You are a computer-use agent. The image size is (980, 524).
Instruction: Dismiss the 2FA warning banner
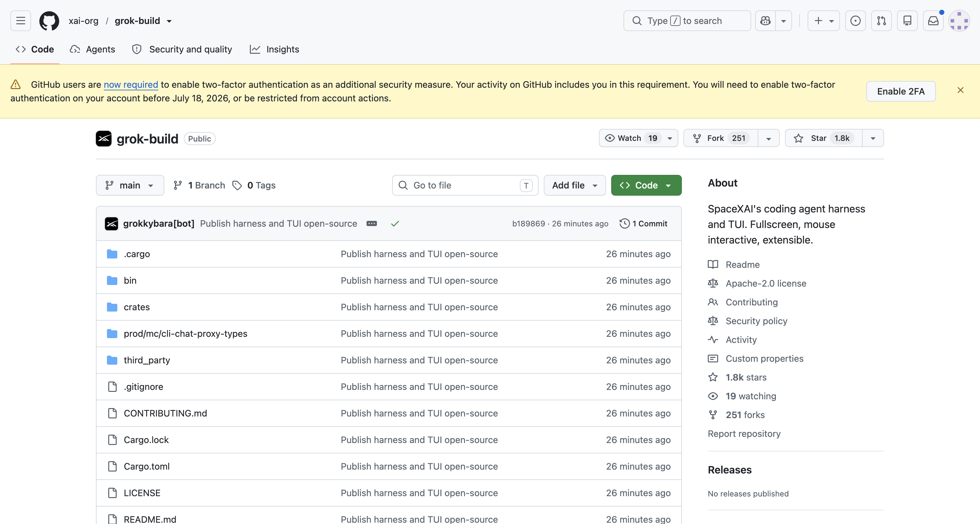(960, 90)
